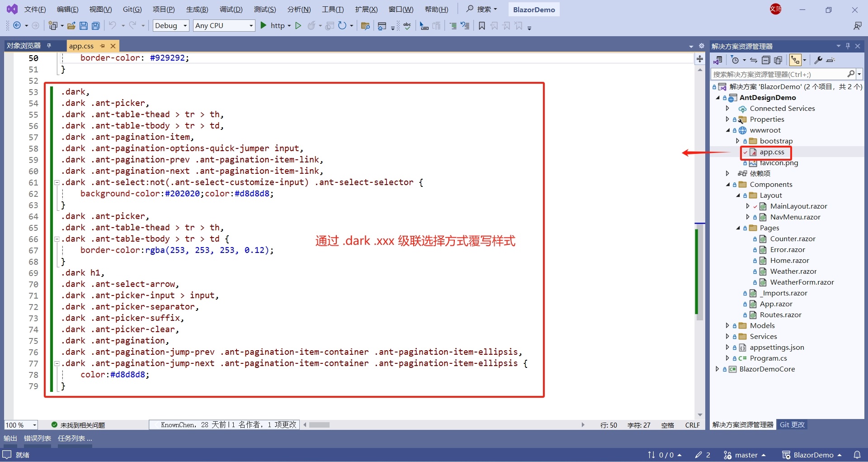Open the 文件(F) menu
868x462 pixels.
point(35,10)
